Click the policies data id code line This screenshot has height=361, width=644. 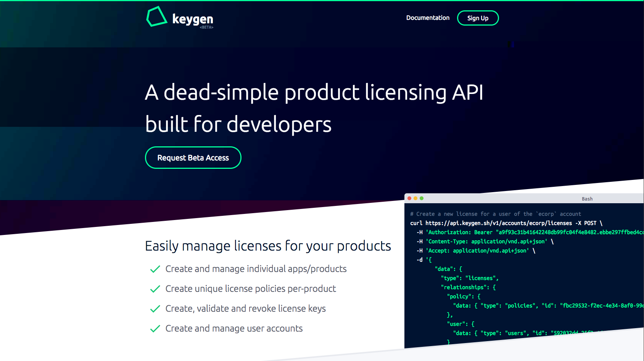coord(548,306)
